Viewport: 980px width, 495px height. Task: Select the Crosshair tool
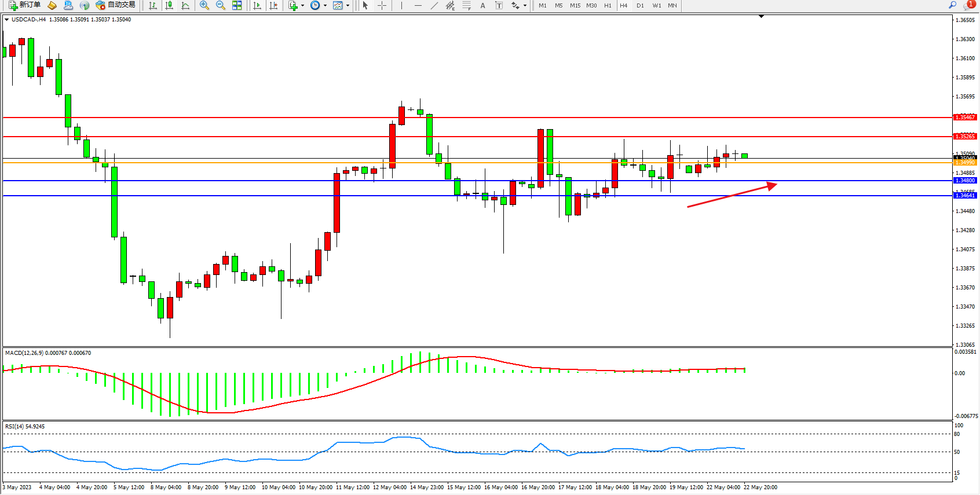382,5
